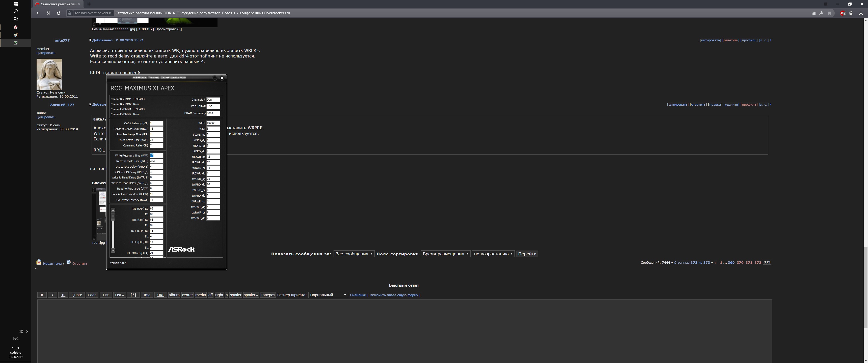
Task: Click the scroll-down arrow in RTL list
Action: click(x=113, y=251)
